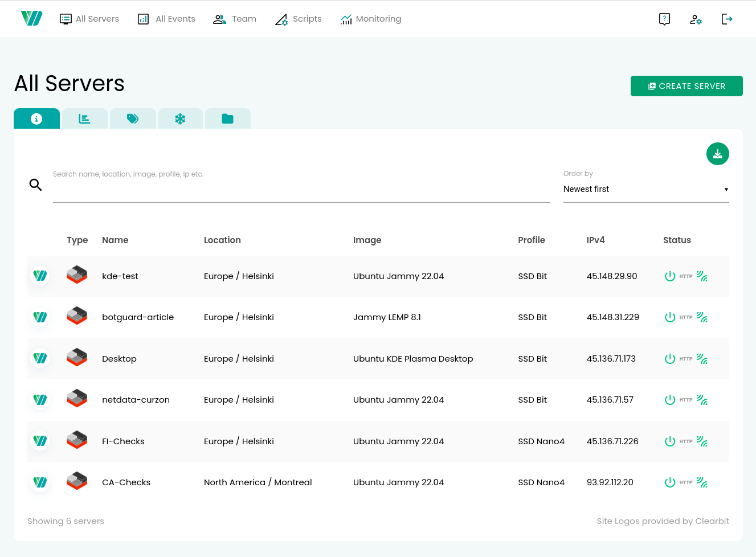Open the help icon in the top bar
This screenshot has height=557, width=756.
coord(664,19)
